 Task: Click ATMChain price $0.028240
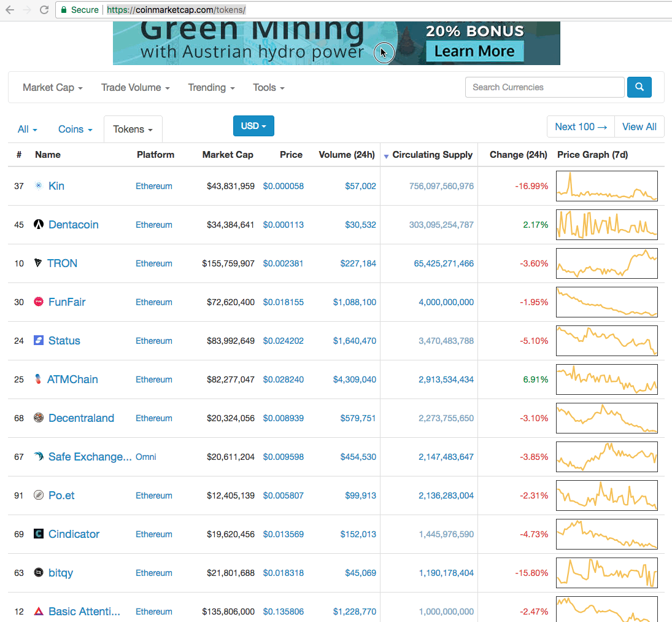pos(284,379)
